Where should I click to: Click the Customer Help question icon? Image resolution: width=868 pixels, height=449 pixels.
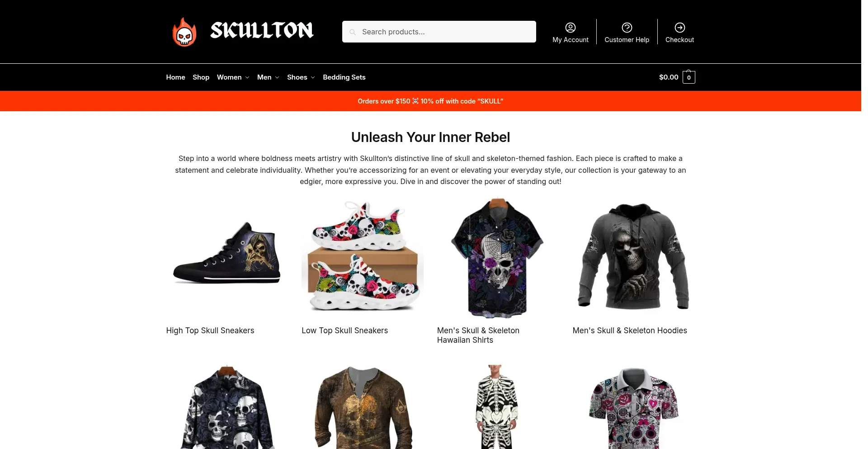[627, 28]
